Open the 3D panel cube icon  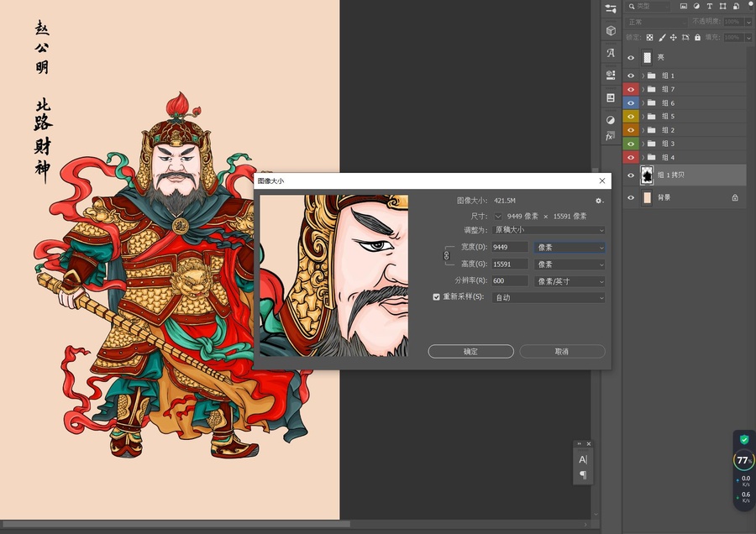point(611,30)
